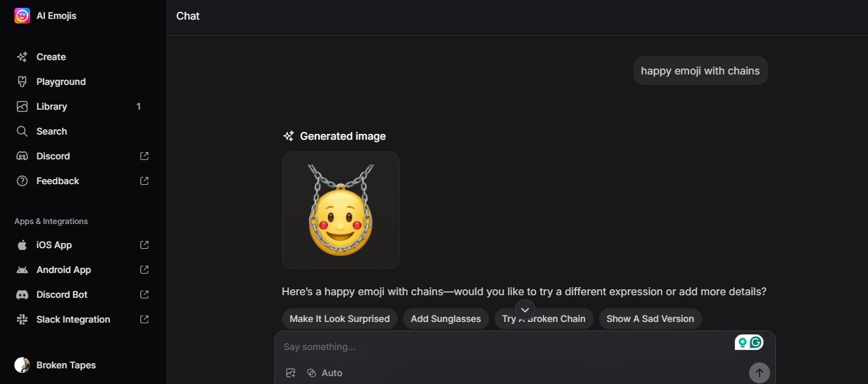Open the Auto model selector
Image resolution: width=868 pixels, height=384 pixels.
pyautogui.click(x=325, y=372)
